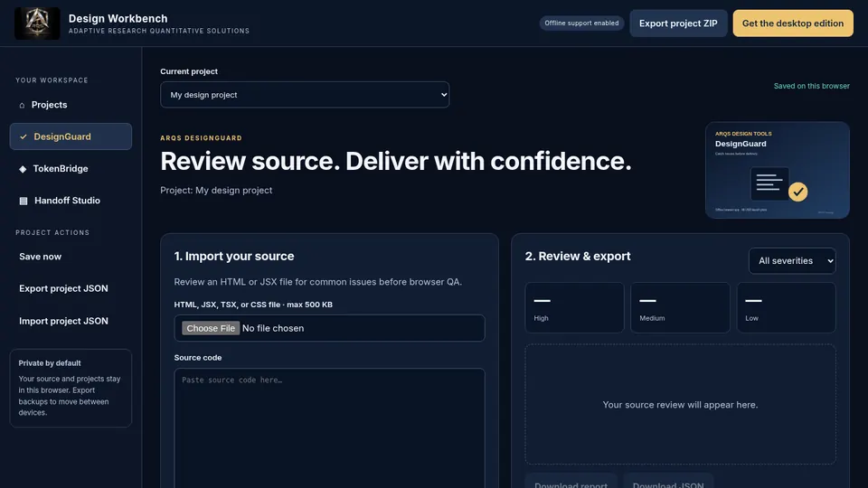This screenshot has height=488, width=868.
Task: Click the DesignGuard promo thumbnail card
Action: tap(778, 170)
